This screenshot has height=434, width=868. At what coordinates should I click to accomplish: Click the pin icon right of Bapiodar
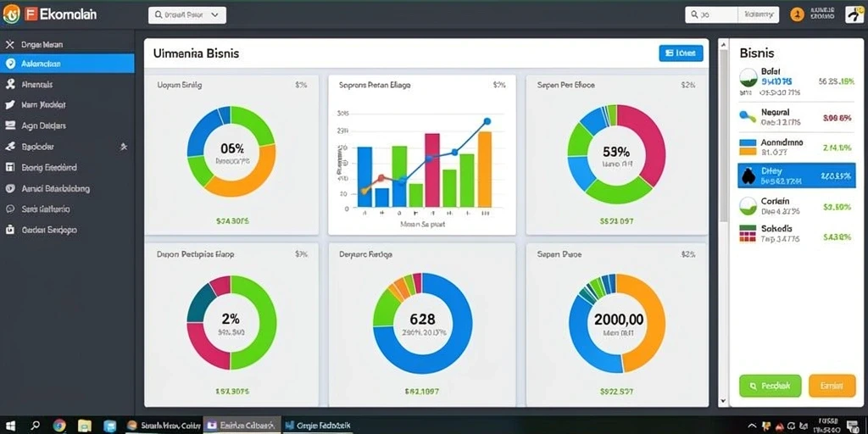coord(124,147)
